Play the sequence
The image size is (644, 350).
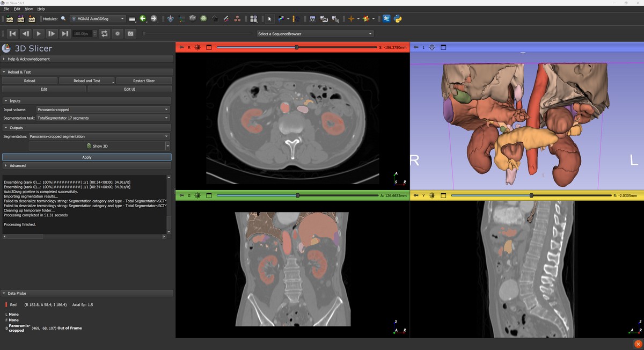[39, 34]
